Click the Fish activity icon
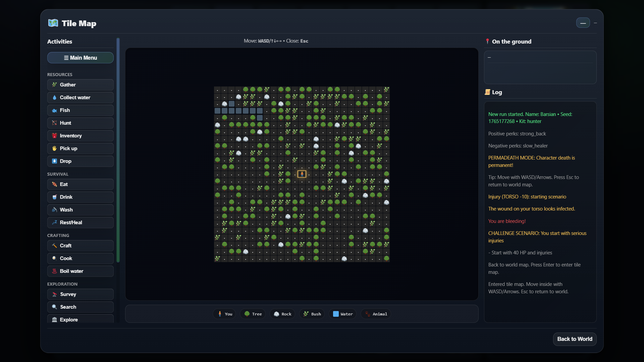644x362 pixels. click(x=55, y=110)
